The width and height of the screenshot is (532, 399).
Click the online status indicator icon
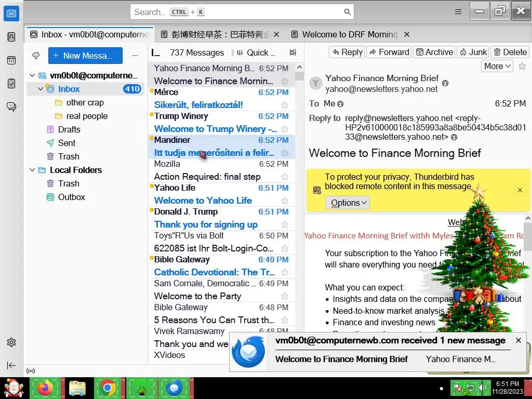coord(31,371)
